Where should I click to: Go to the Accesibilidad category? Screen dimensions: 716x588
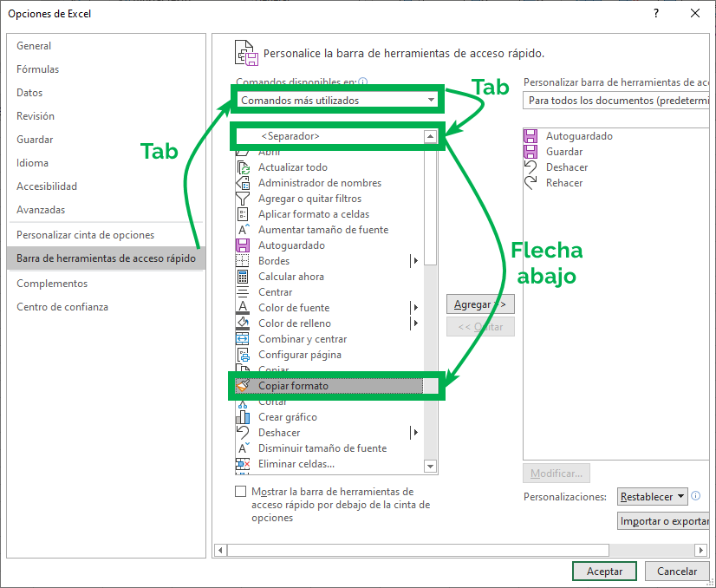[106, 186]
